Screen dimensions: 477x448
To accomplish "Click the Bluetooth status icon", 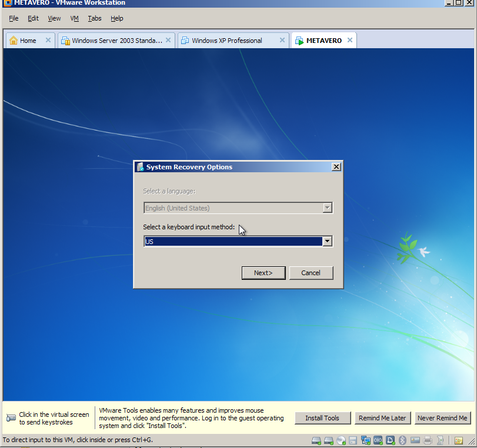I will tap(402, 440).
